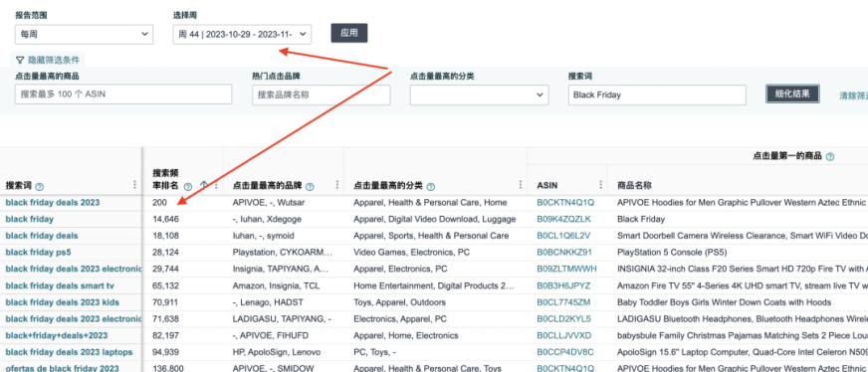This screenshot has width=868, height=372.
Task: Open the 报告范围 dropdown showing 每周
Action: click(84, 34)
